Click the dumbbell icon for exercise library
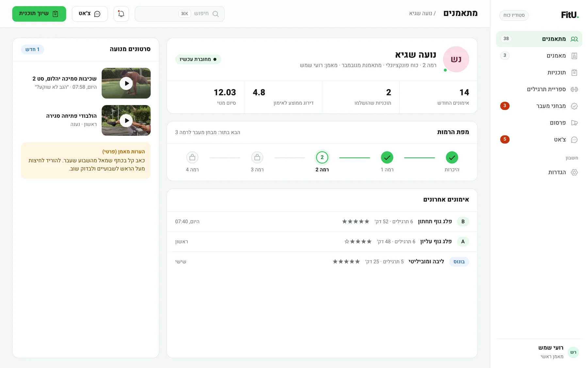Screen dimensions: 588x368 click(574, 89)
